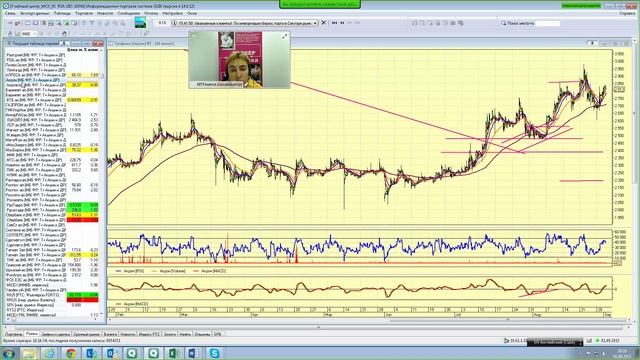
Task: Switch to the Портфель bottom tab
Action: click(x=13, y=334)
